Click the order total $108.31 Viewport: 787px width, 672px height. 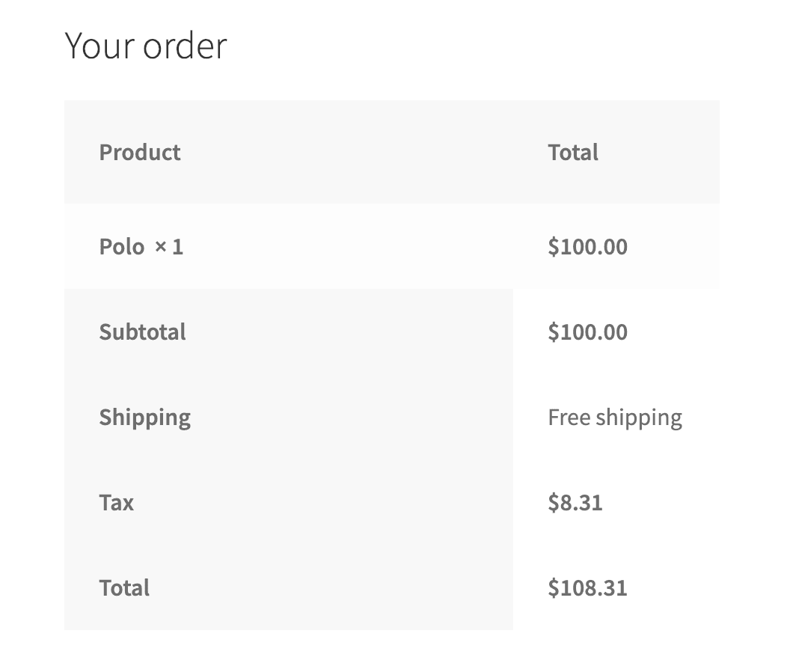point(588,588)
